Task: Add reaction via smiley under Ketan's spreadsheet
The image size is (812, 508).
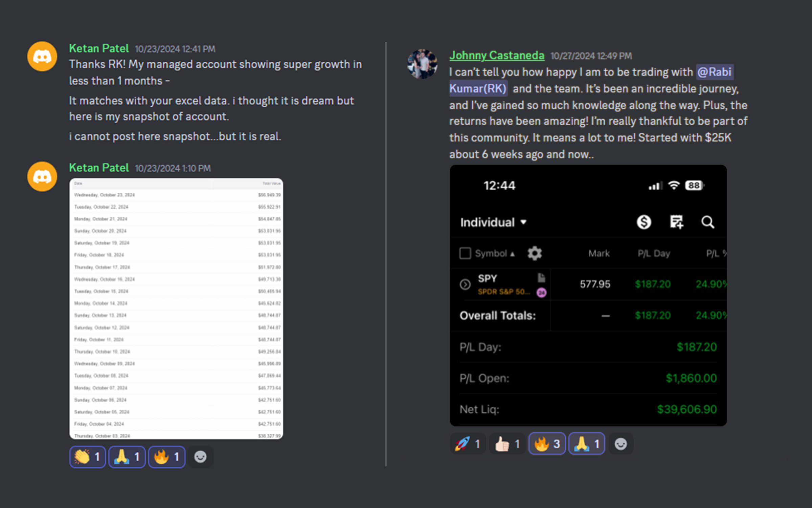Action: (200, 457)
